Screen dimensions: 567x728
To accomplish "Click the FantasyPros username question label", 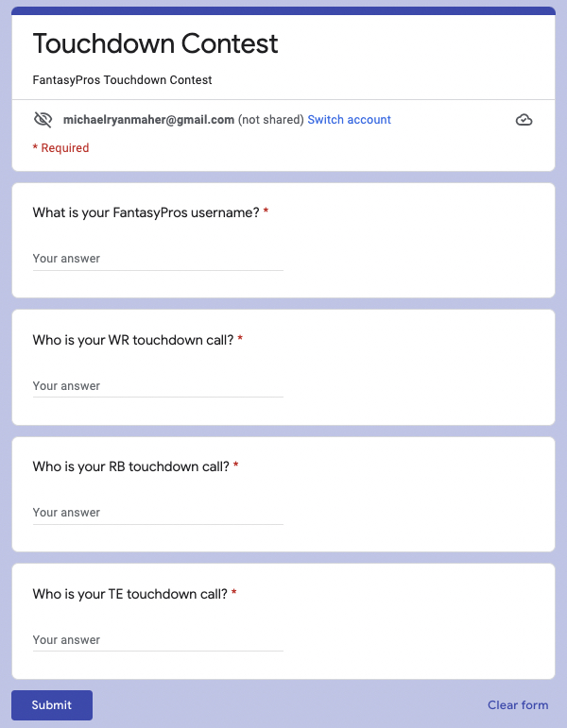I will pos(146,212).
